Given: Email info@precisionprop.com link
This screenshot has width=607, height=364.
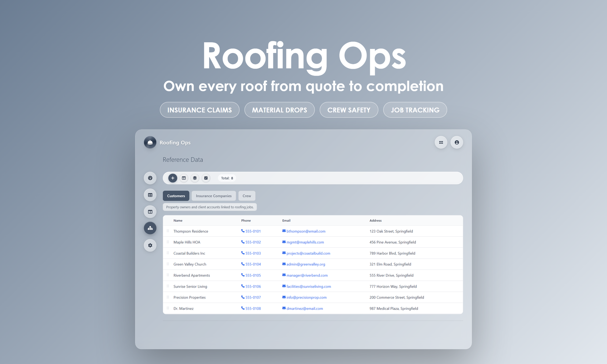Looking at the screenshot, I should [307, 298].
